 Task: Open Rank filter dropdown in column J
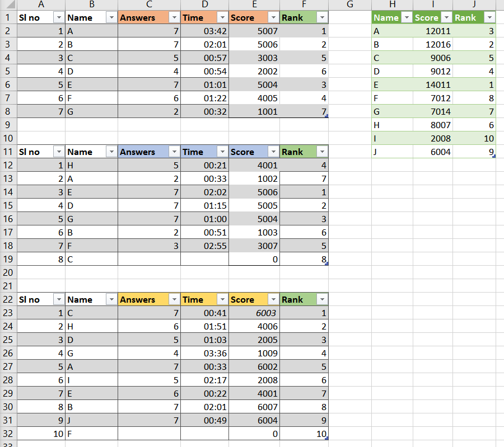click(x=489, y=17)
